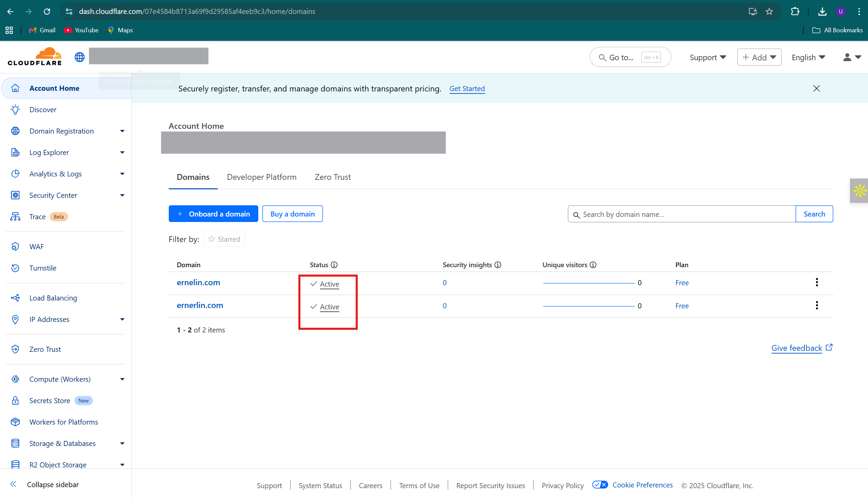This screenshot has width=868, height=498.
Task: Switch to the Developer Platform tab
Action: (x=262, y=177)
